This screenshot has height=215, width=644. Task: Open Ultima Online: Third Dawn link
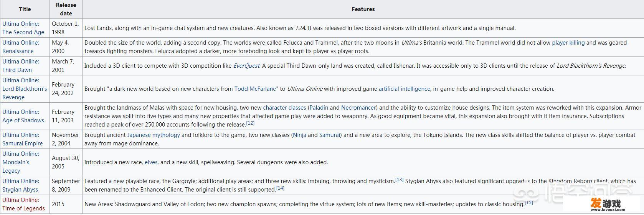tap(21, 66)
